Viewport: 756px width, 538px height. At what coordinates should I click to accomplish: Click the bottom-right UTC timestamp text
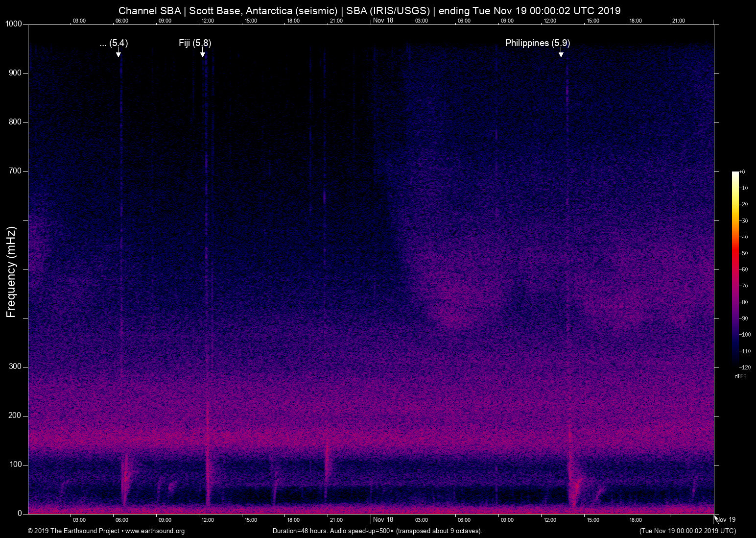[687, 531]
